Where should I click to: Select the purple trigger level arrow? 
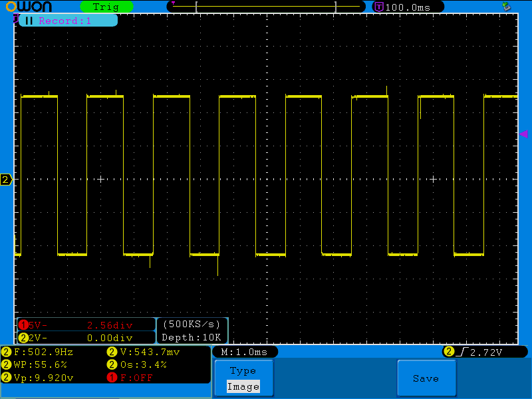[524, 134]
